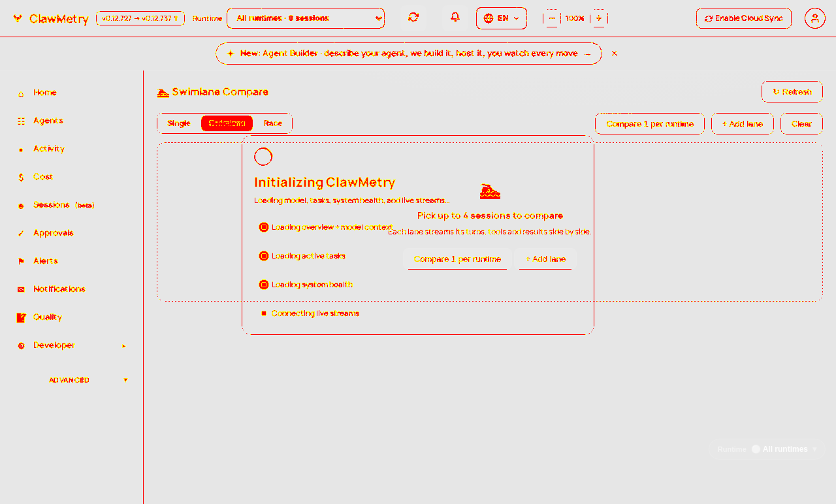Screen dimensions: 836x504
Task: Click the Swimlane Compare heading
Action: click(213, 92)
